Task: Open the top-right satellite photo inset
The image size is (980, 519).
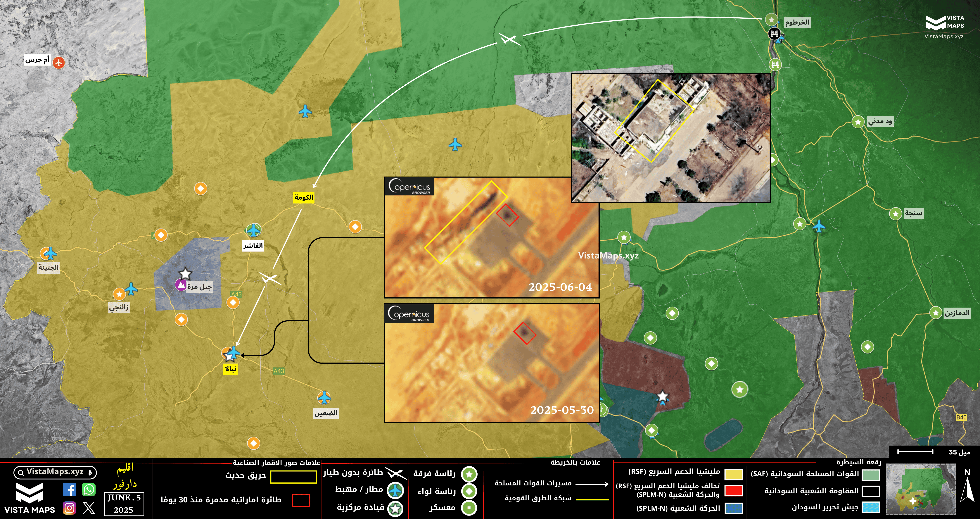Action: [671, 138]
